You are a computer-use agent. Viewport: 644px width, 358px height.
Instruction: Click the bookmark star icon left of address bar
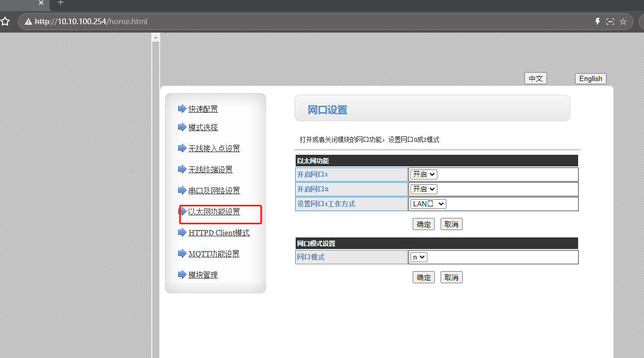click(x=5, y=22)
